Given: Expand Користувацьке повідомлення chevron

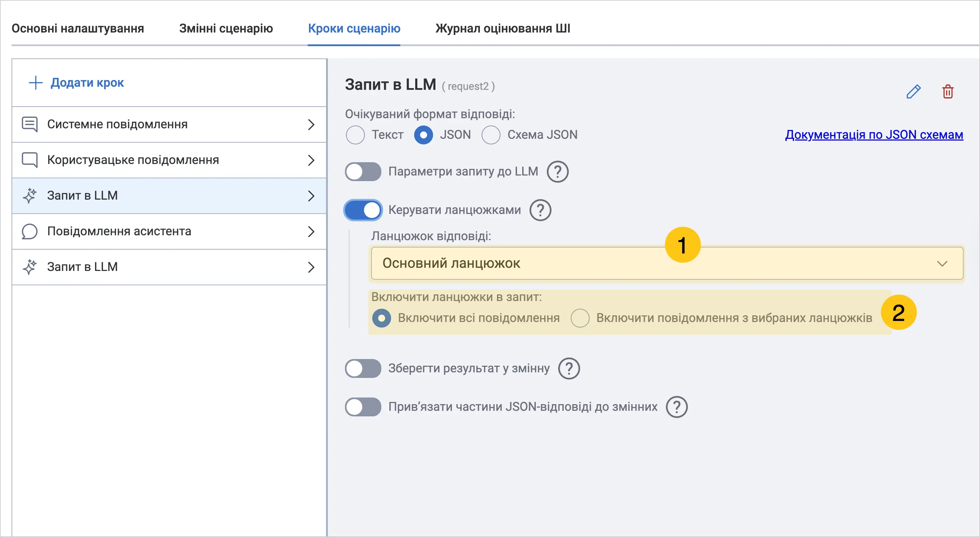Looking at the screenshot, I should pyautogui.click(x=311, y=160).
